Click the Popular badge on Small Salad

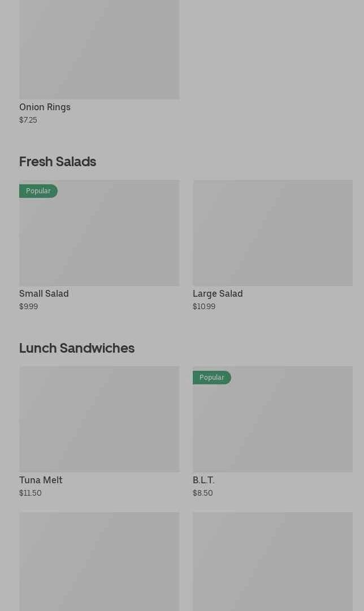38,191
